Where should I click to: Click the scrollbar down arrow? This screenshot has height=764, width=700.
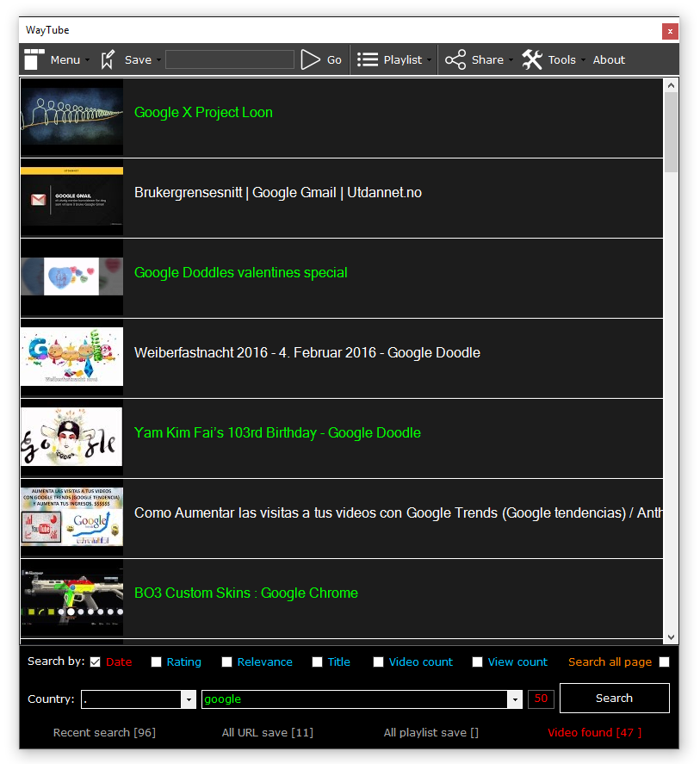coord(672,637)
